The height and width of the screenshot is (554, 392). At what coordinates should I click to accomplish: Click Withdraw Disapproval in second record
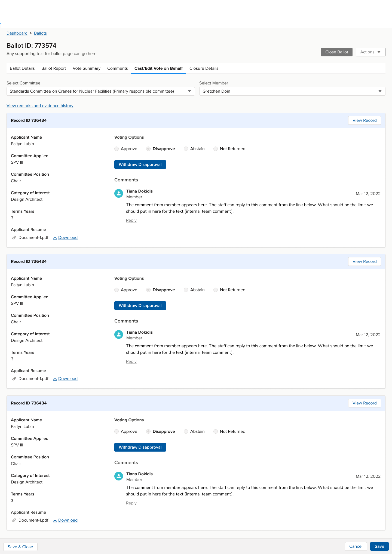[140, 306]
